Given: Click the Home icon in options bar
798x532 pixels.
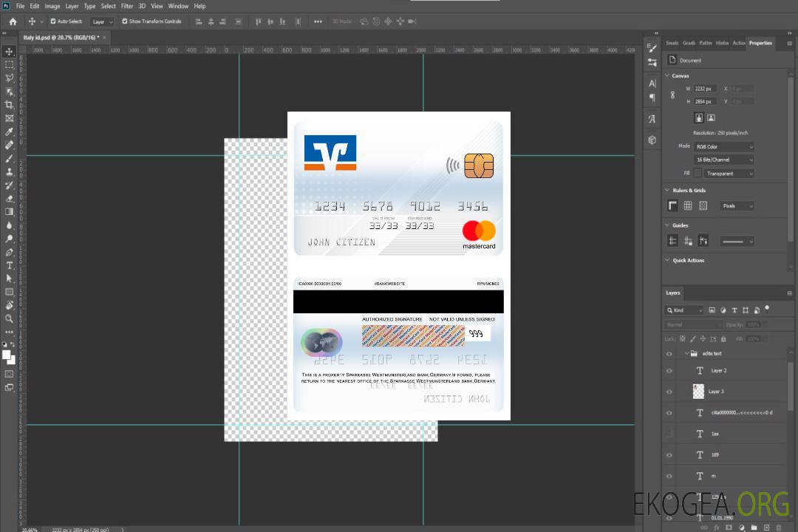Looking at the screenshot, I should [x=13, y=21].
